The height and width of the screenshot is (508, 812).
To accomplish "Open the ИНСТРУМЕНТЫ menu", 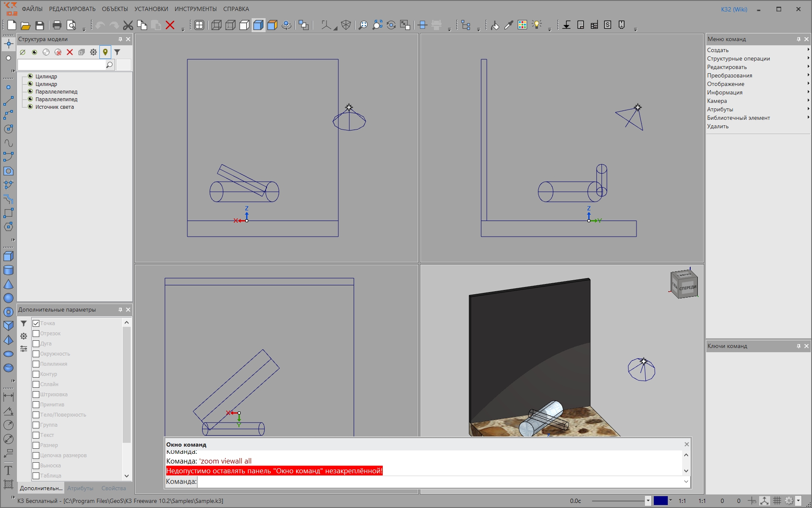I will [195, 9].
